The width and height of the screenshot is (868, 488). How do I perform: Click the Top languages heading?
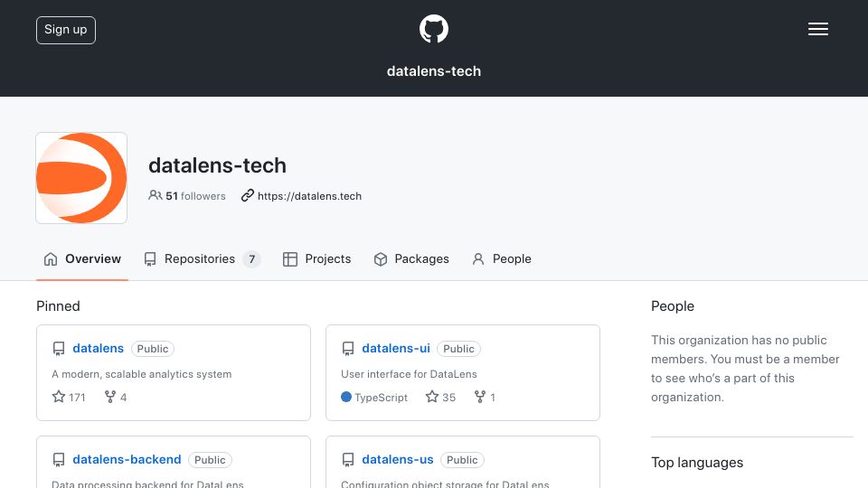[x=697, y=463]
